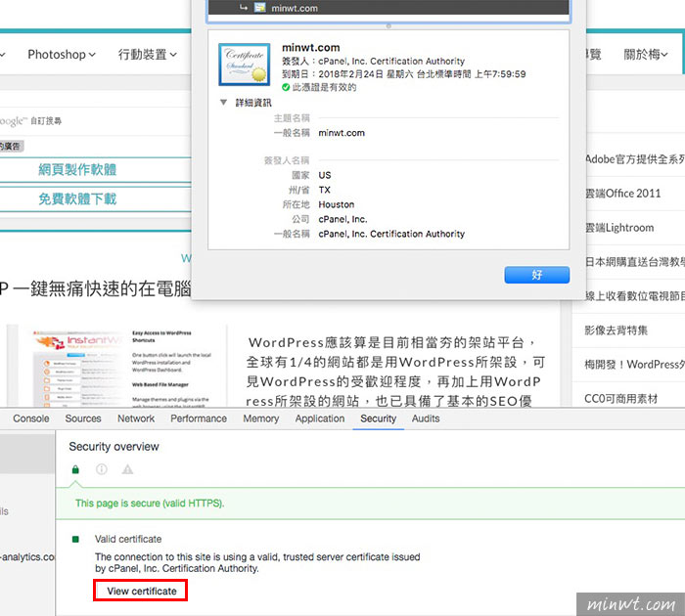Click the article title 一鍵無痛快速的在電腦
Image resolution: width=685 pixels, height=616 pixels.
tap(95, 288)
